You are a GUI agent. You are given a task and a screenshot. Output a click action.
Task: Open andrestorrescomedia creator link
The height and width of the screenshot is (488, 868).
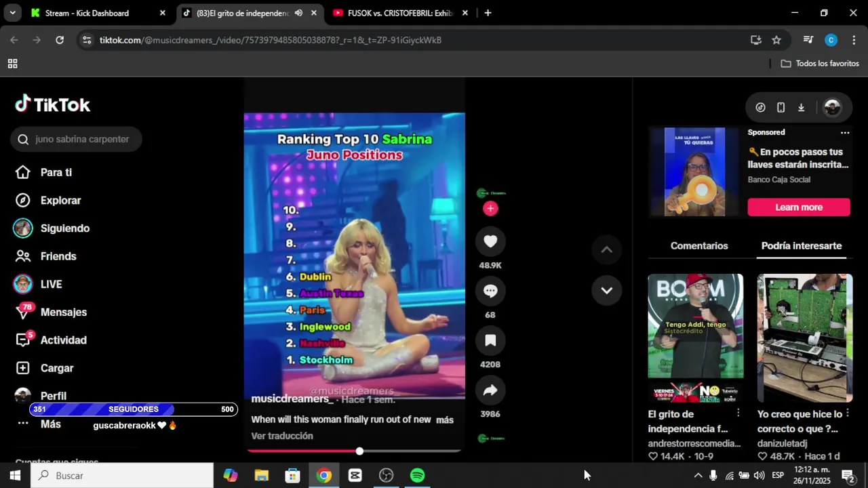click(694, 443)
